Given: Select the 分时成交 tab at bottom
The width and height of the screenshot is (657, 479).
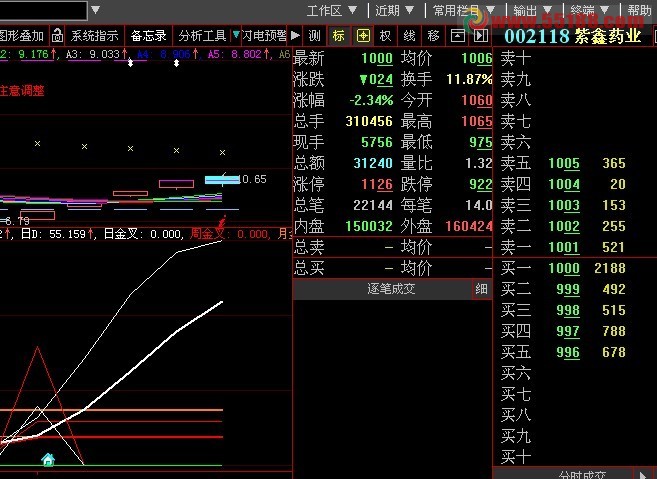Looking at the screenshot, I should 582,474.
